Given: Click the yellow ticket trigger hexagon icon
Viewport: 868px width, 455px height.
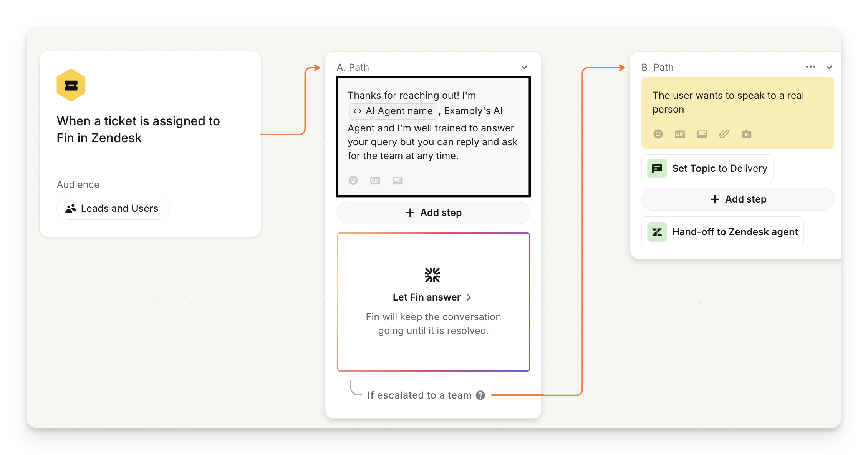Looking at the screenshot, I should (x=71, y=85).
